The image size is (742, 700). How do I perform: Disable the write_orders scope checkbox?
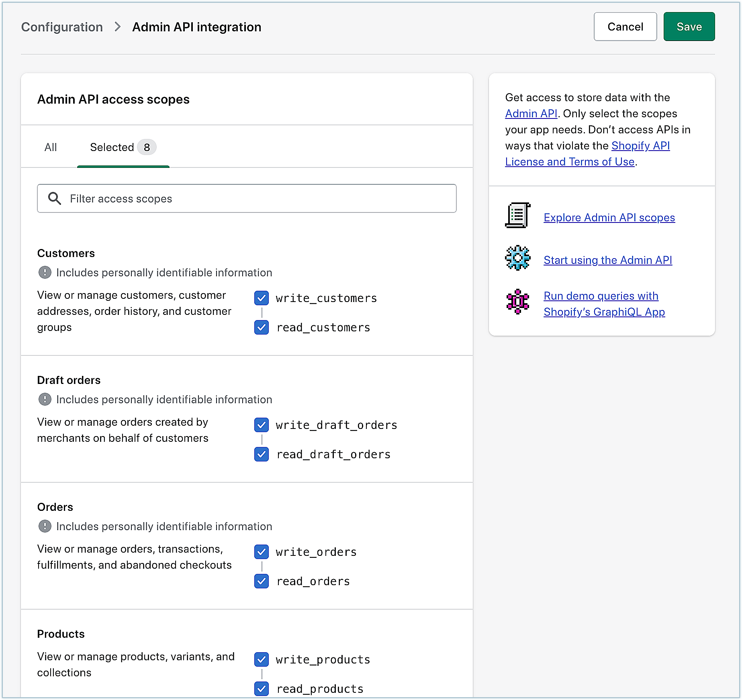coord(262,552)
